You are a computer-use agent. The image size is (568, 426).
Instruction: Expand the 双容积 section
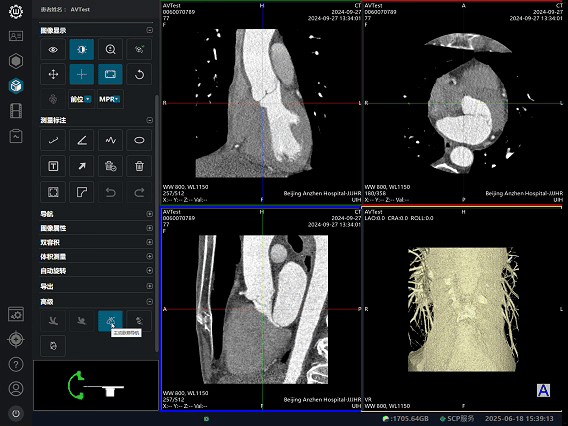149,242
